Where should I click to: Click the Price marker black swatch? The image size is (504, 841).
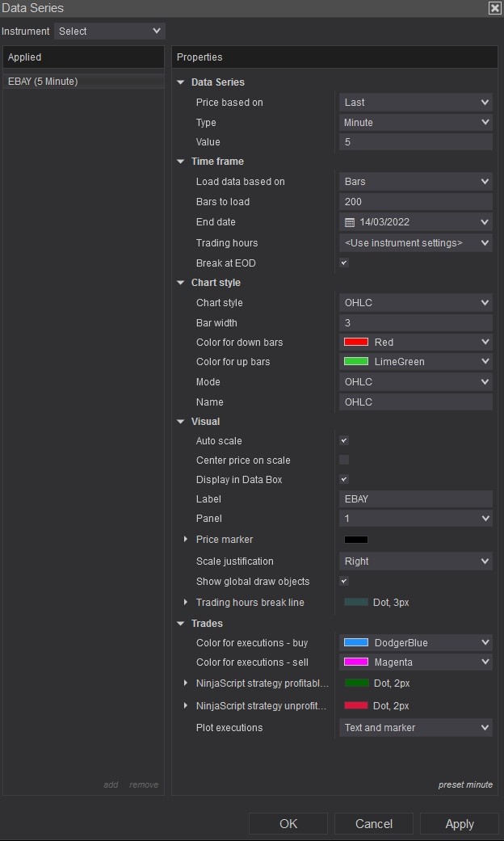click(356, 540)
